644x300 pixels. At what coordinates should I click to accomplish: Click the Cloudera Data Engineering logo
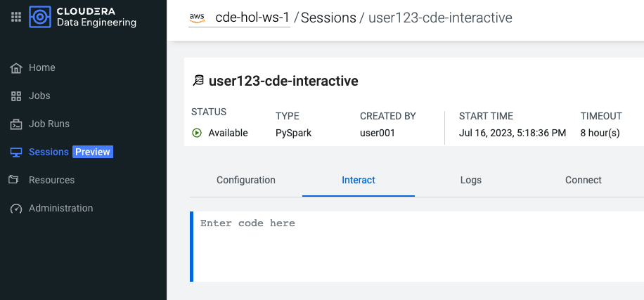click(x=40, y=18)
